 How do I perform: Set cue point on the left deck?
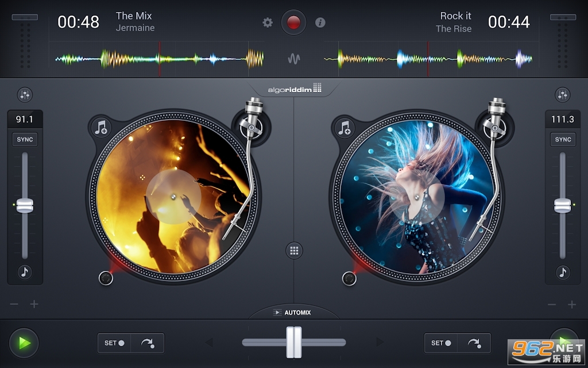click(114, 343)
